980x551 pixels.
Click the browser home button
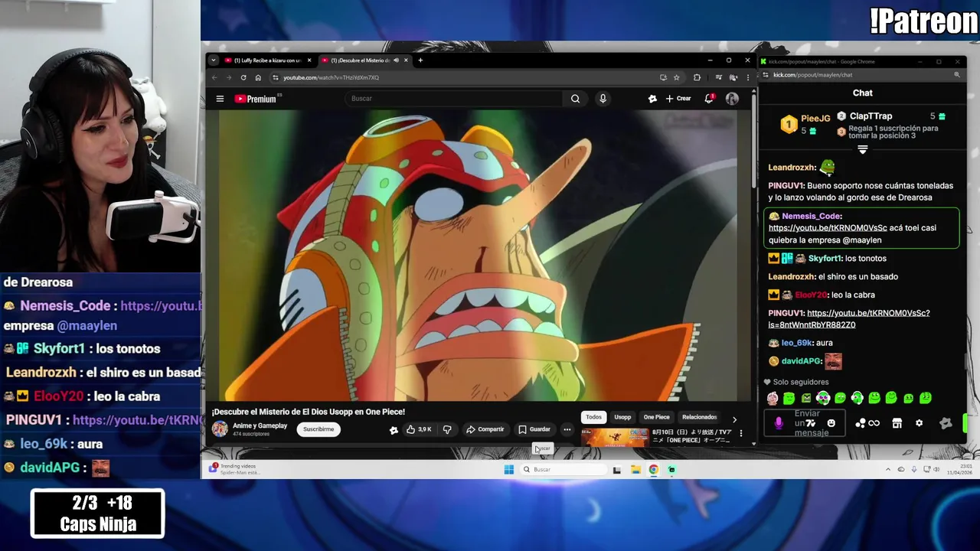(x=258, y=77)
